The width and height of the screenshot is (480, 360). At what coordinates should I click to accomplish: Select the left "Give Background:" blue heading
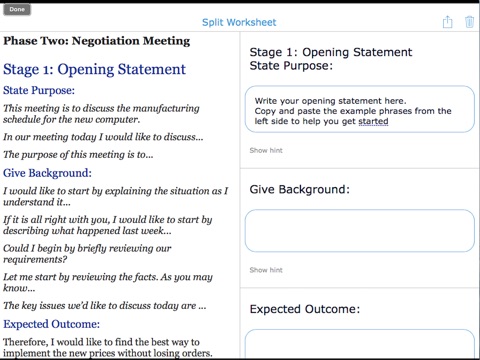[47, 173]
